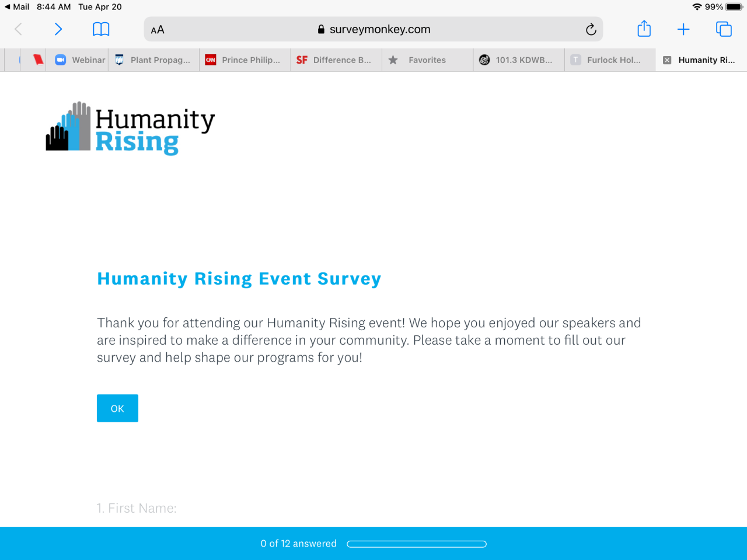Tap the Safari forward arrow

[58, 29]
